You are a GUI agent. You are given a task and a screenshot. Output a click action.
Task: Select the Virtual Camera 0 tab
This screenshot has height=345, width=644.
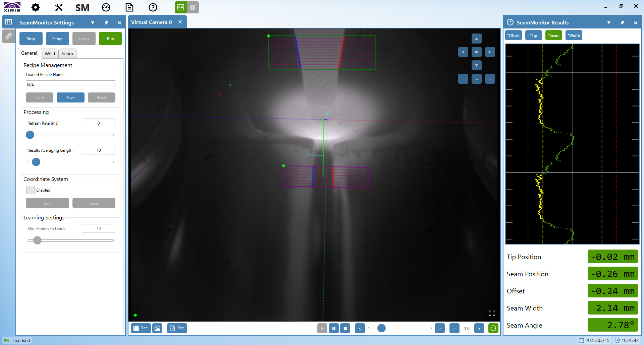[x=151, y=22]
